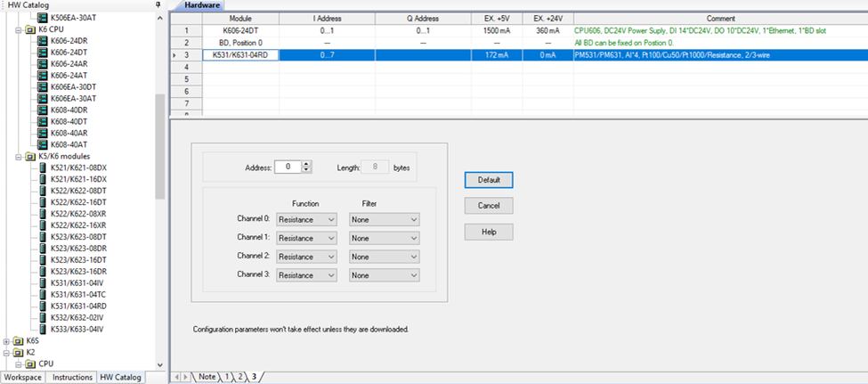
Task: Click the Default button
Action: tap(489, 180)
